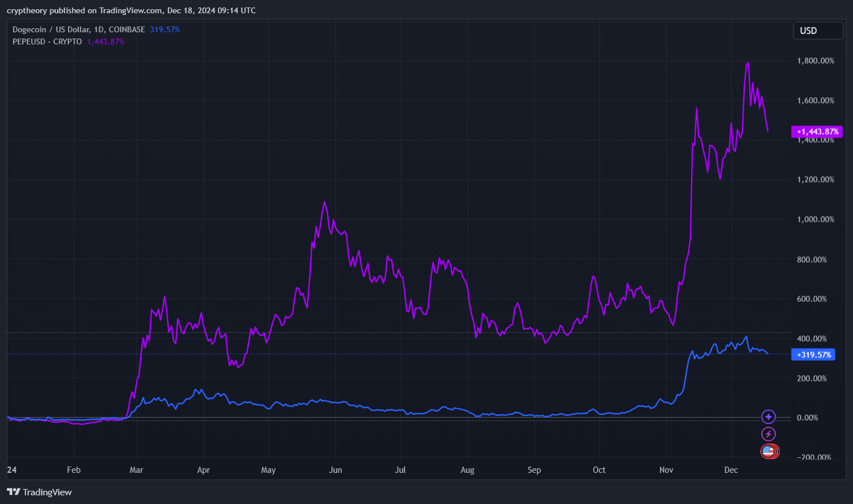Click the 1,000.00% axis label
853x504 pixels.
pos(816,219)
